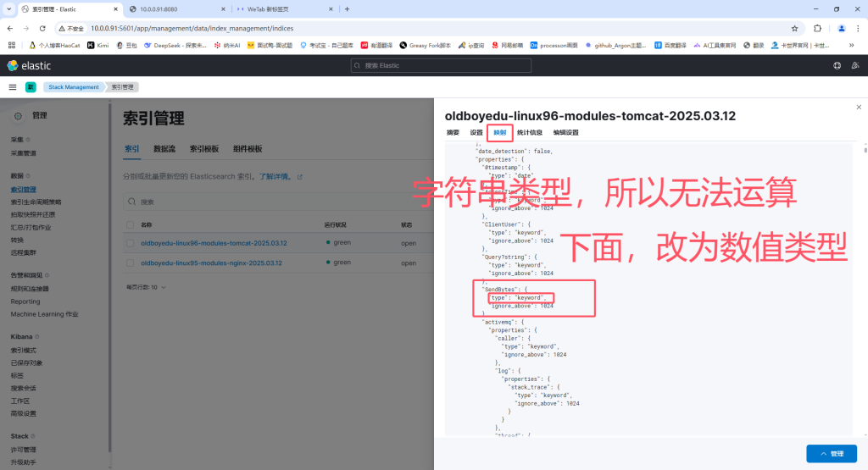Switch to the 数据流 tab
The width and height of the screenshot is (868, 470).
164,149
